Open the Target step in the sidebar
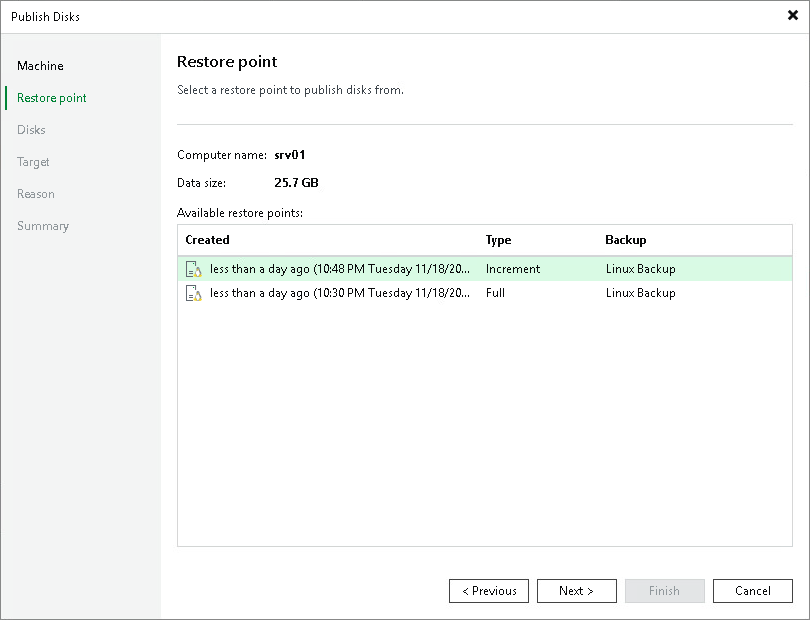This screenshot has width=810, height=620. (x=32, y=161)
